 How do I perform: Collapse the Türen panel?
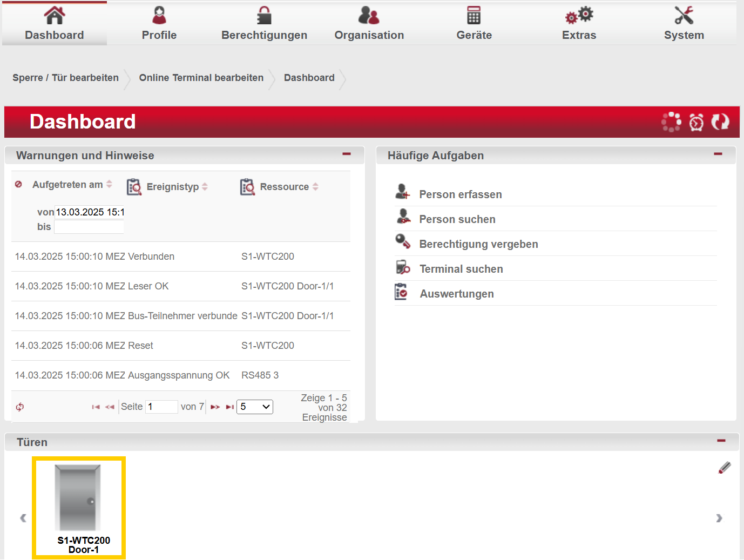point(721,441)
